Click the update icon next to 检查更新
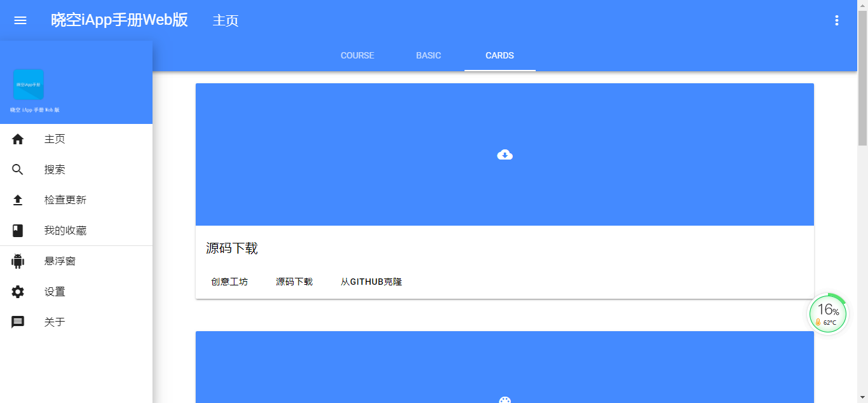868x403 pixels. 17,200
